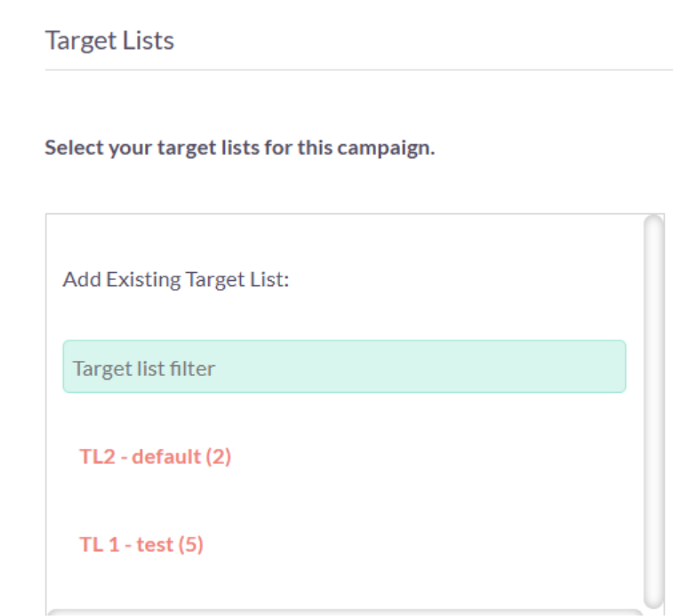Click the Add Existing Target List label
This screenshot has width=673, height=616.
[x=177, y=279]
